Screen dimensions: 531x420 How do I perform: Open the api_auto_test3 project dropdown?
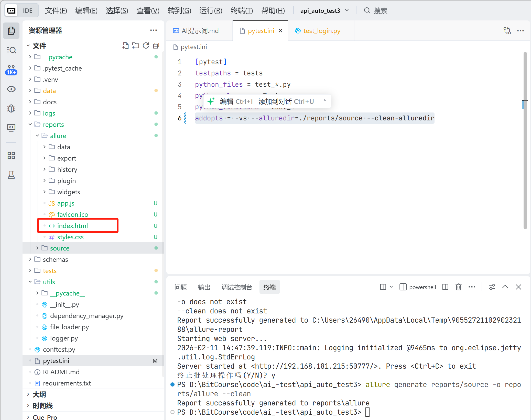(x=324, y=11)
